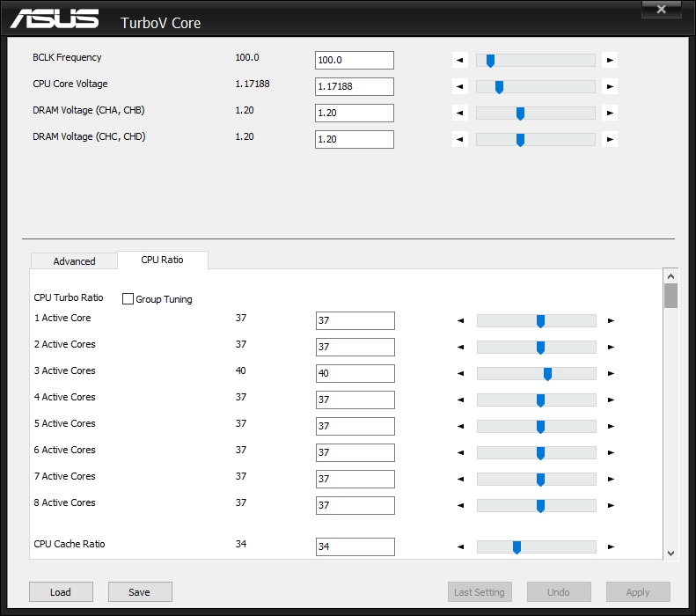
Task: Click the Load button
Action: tap(61, 592)
